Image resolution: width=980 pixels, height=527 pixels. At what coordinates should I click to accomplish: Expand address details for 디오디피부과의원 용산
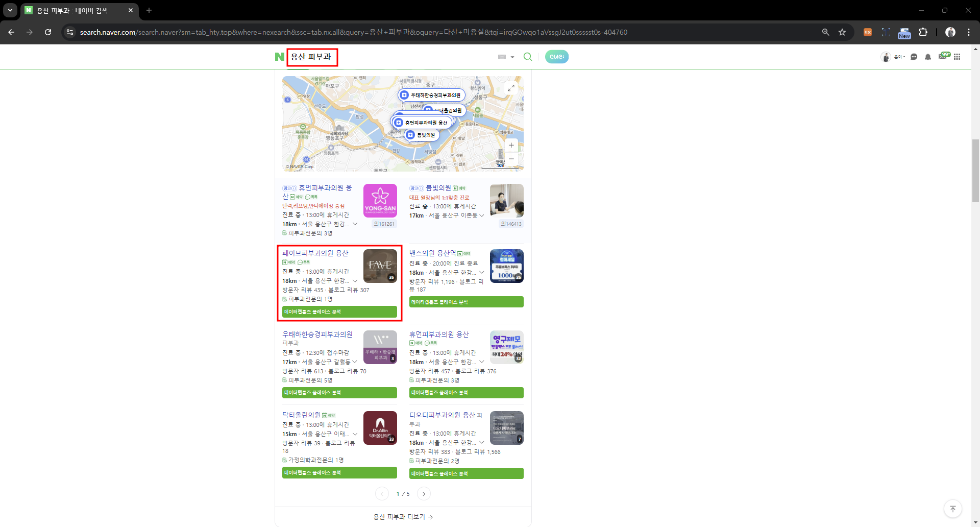point(481,443)
